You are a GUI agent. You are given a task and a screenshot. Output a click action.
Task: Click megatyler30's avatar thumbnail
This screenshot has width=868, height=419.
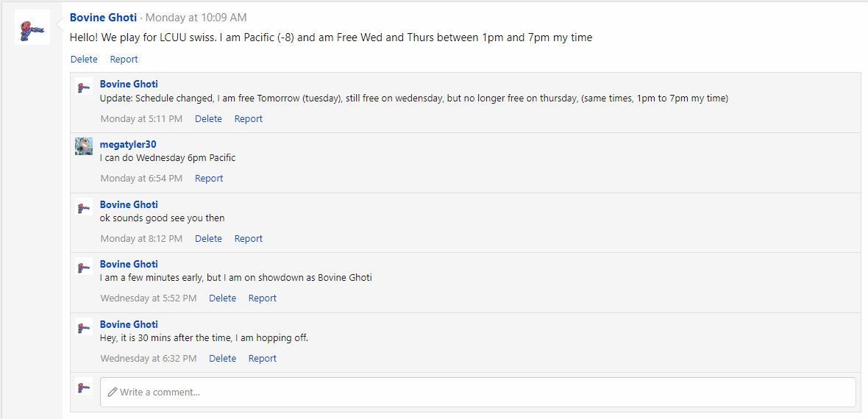click(x=84, y=146)
